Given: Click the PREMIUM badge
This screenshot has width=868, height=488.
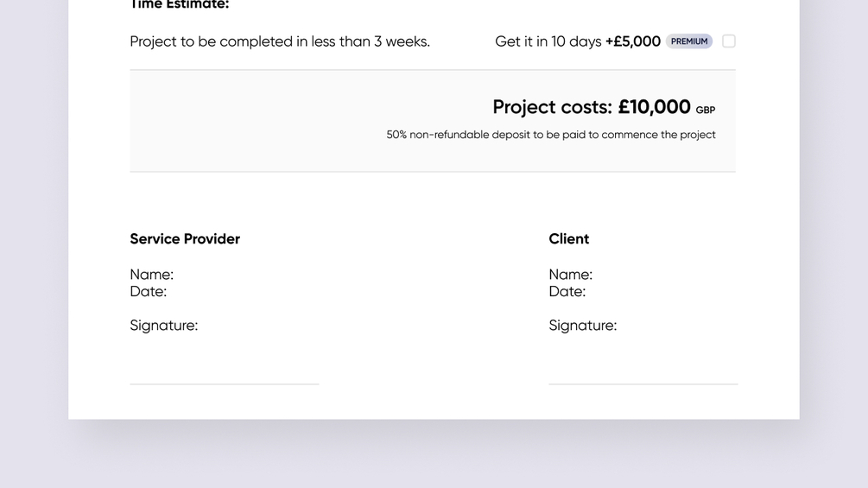Looking at the screenshot, I should click(689, 41).
